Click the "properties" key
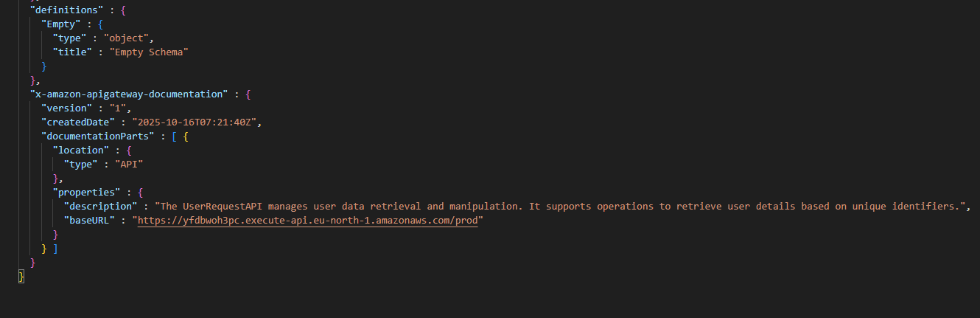Image resolution: width=980 pixels, height=318 pixels. pos(86,193)
